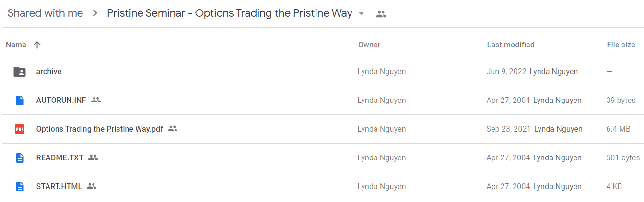
Task: Go back to Shared with me
Action: (45, 13)
